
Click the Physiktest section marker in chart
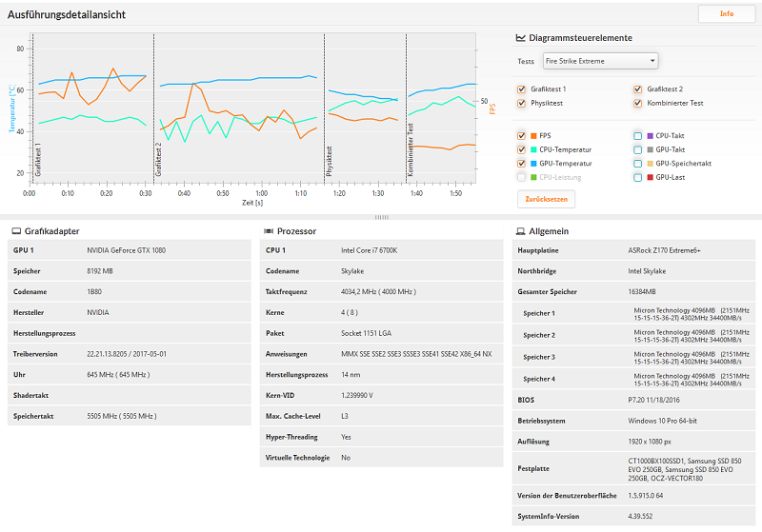tap(329, 162)
